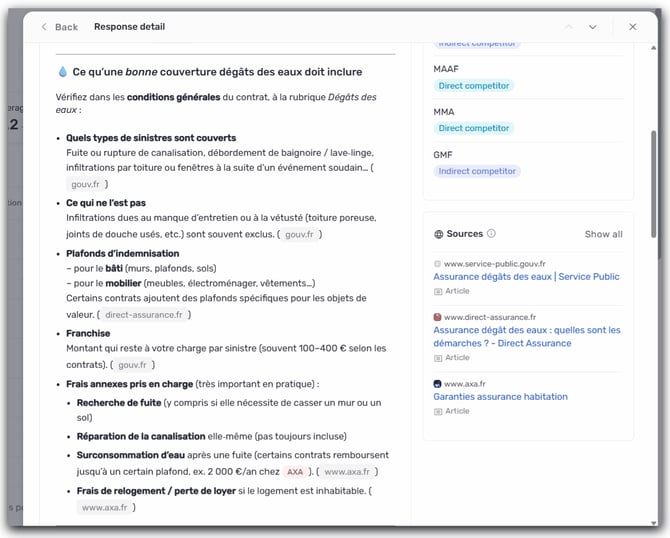Click the Sources info icon
Viewport: 670px width, 538px height.
click(x=491, y=233)
